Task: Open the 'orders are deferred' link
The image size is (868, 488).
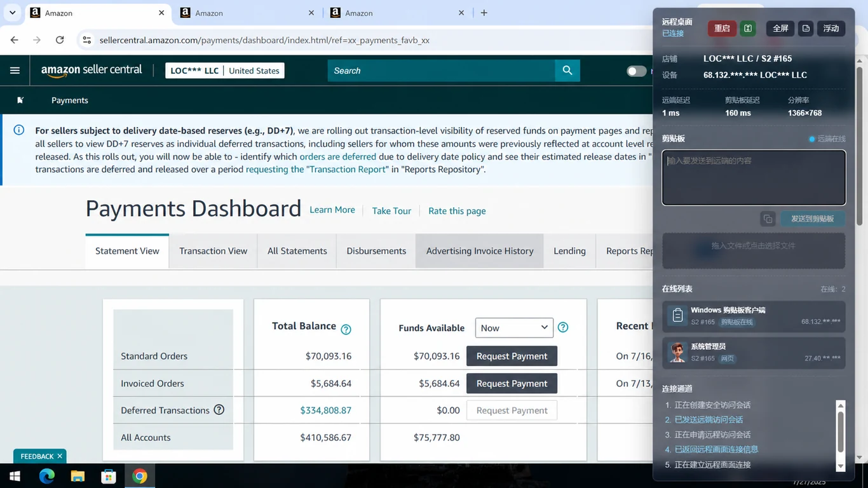Action: tap(337, 156)
